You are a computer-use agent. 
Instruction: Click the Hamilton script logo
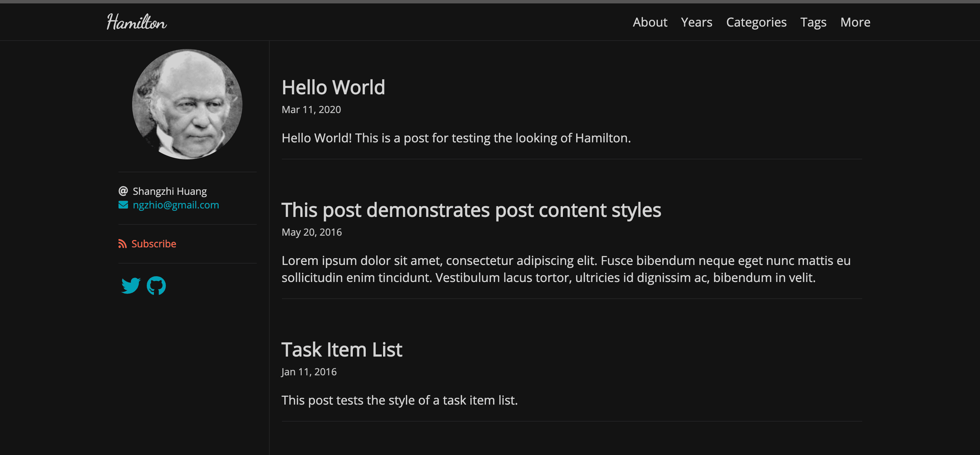tap(137, 22)
